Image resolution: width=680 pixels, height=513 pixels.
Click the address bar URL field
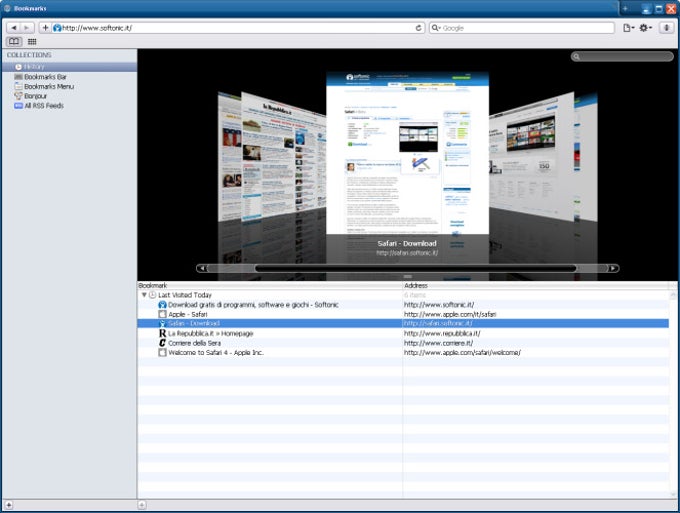pos(232,28)
